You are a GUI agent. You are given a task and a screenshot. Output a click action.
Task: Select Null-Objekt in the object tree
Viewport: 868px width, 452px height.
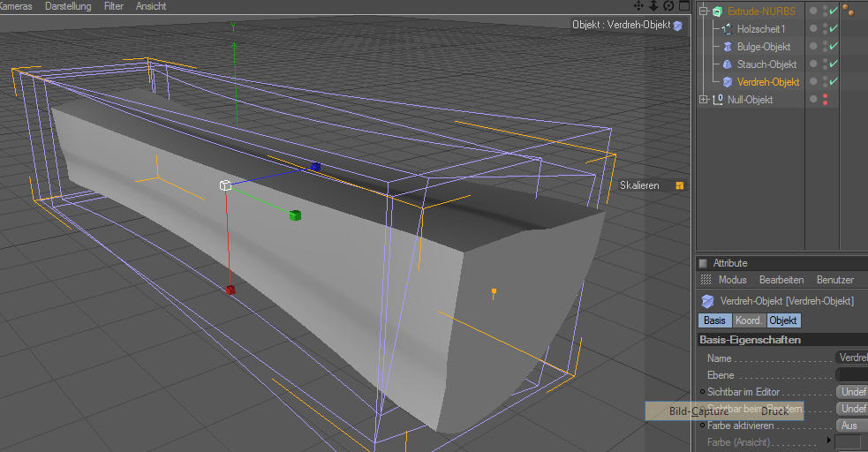click(x=750, y=100)
